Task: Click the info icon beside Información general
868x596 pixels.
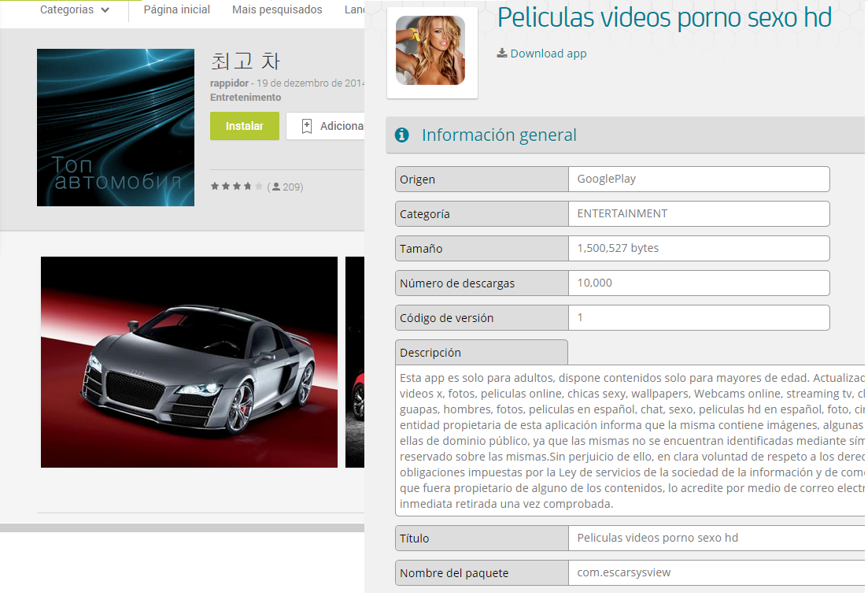Action: click(402, 135)
